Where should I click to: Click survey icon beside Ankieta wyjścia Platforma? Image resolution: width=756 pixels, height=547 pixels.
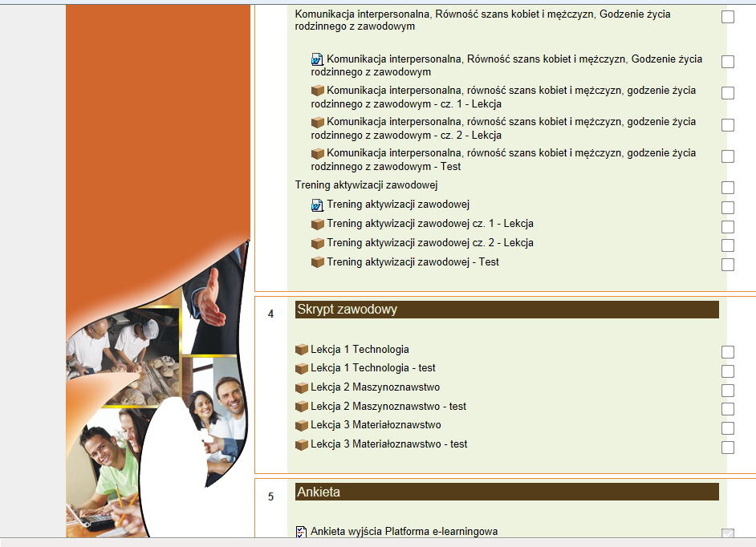coord(301,532)
